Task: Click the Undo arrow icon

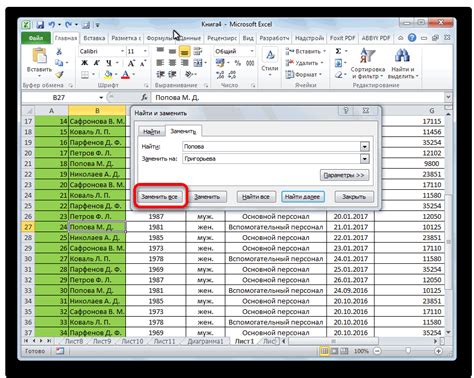Action: (x=52, y=25)
